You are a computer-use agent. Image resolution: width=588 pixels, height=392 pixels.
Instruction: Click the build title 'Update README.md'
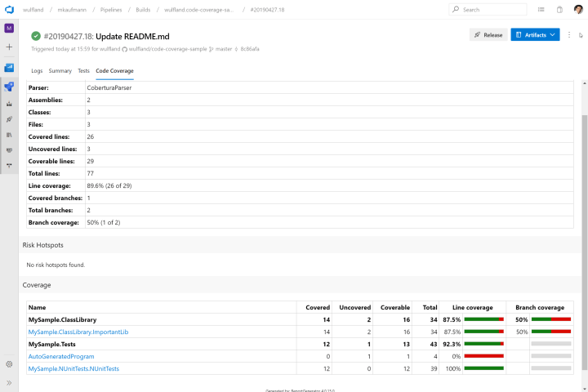pyautogui.click(x=132, y=37)
